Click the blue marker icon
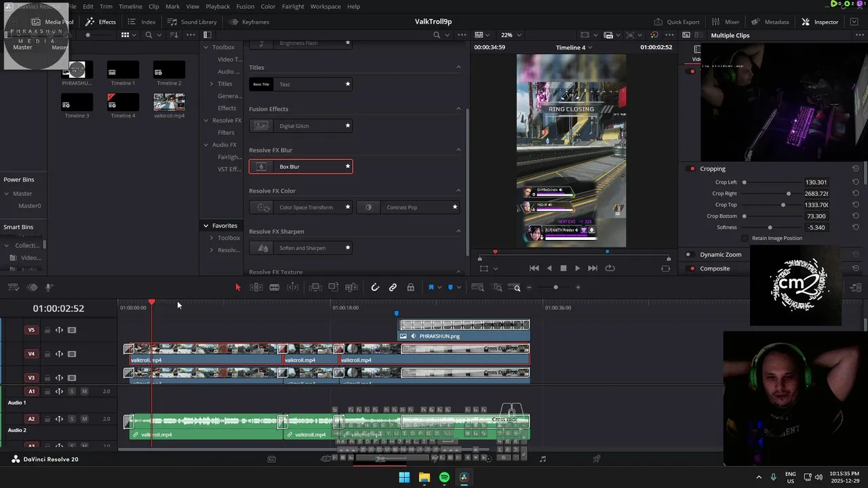 tap(450, 287)
